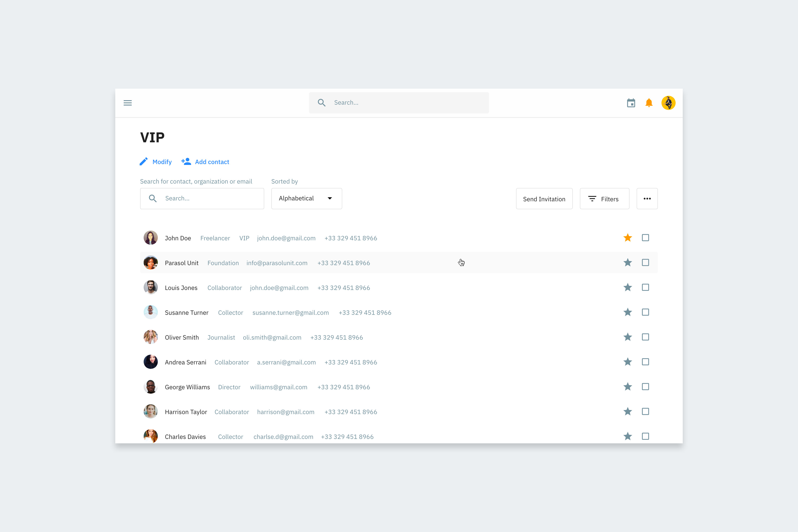Click the filter lines icon
This screenshot has width=798, height=532.
(x=592, y=199)
